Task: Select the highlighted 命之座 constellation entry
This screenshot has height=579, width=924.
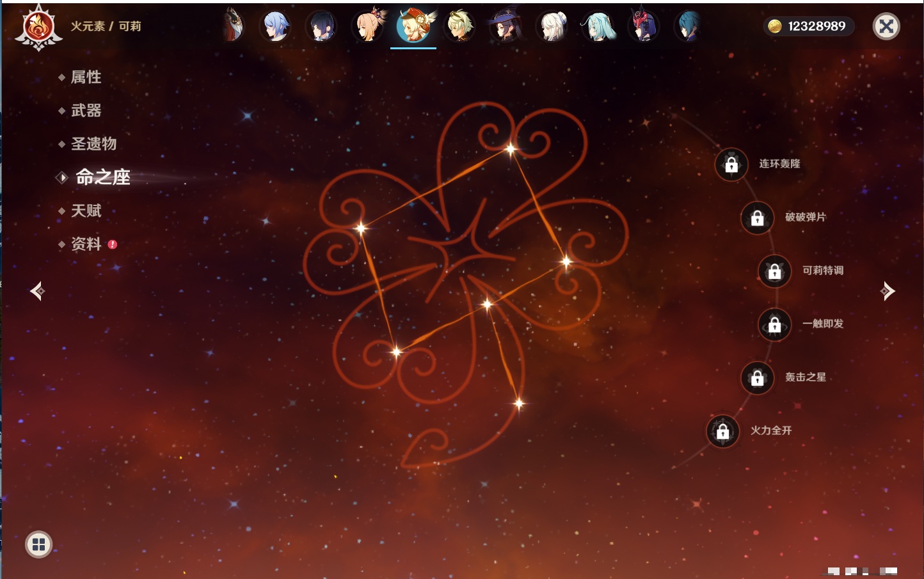Action: (x=102, y=177)
